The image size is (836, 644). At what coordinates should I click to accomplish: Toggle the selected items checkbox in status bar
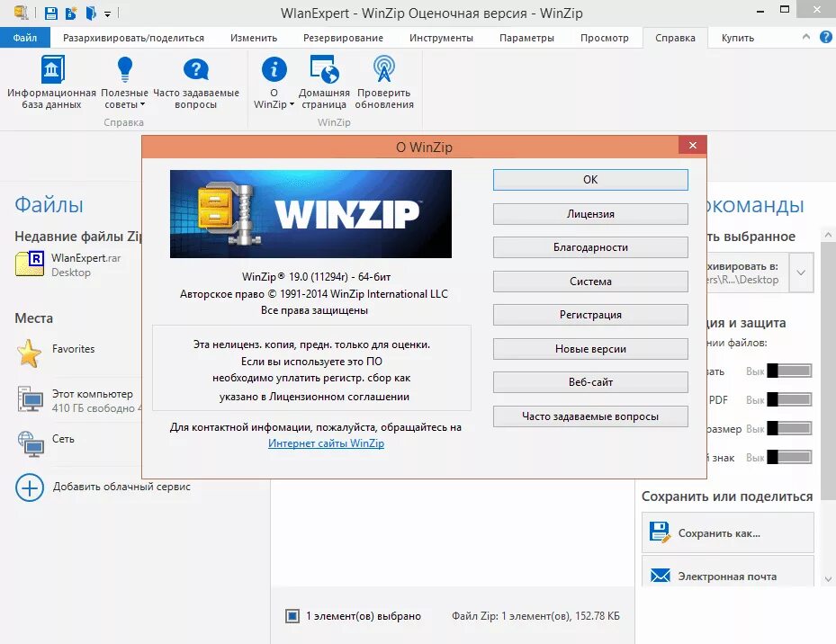[x=292, y=616]
